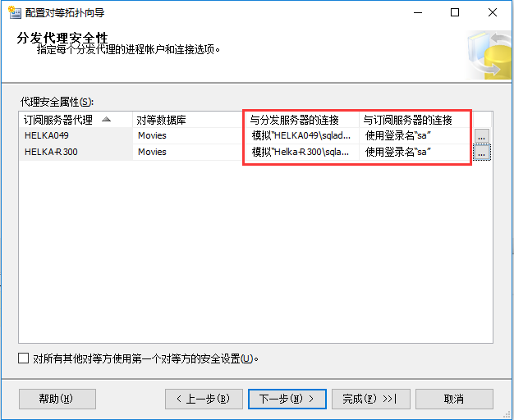Screen dimensions: 514x420
Task: Click the wizard title bar icon
Action: pyautogui.click(x=15, y=12)
